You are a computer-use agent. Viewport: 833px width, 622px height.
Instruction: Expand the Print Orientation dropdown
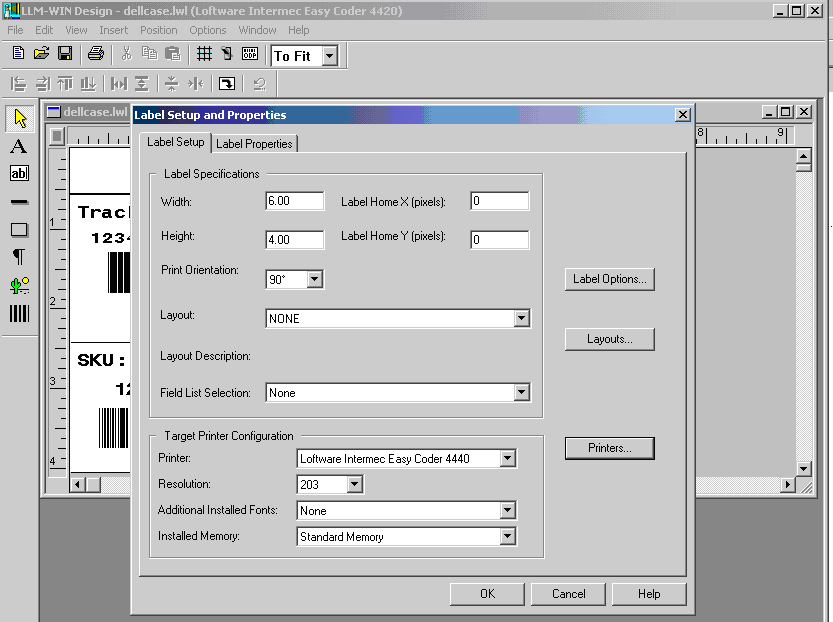314,280
